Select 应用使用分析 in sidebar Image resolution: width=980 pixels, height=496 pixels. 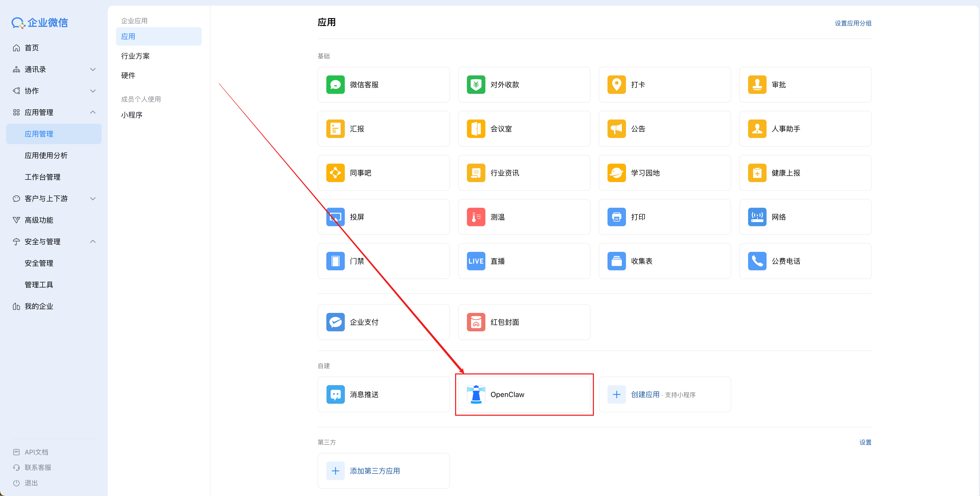[x=46, y=155]
